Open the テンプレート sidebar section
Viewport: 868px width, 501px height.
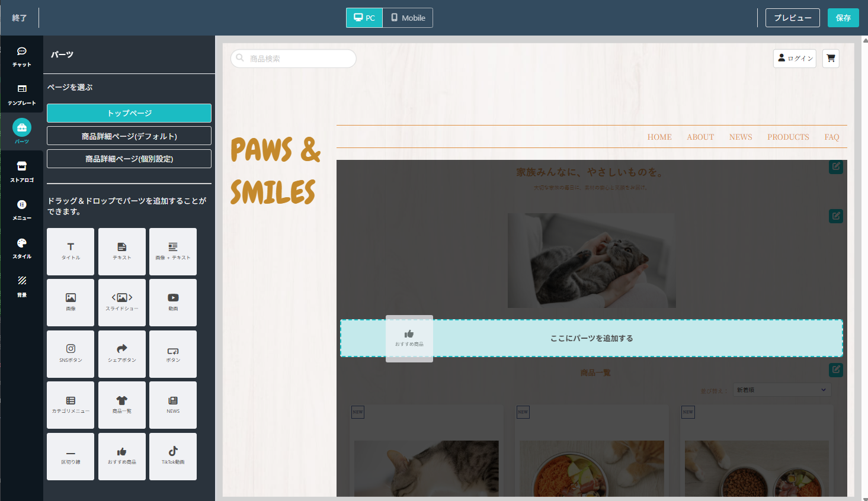[x=22, y=95]
